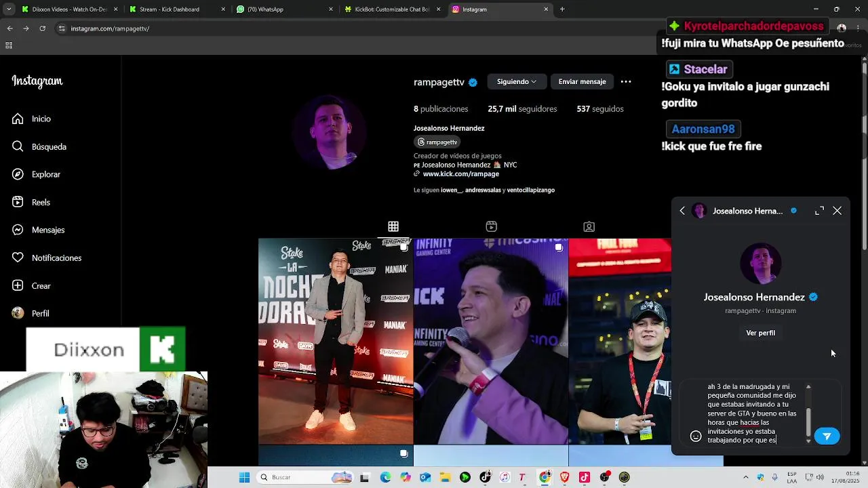This screenshot has width=868, height=488.
Task: Open Microsoft Edge from taskbar
Action: click(385, 477)
